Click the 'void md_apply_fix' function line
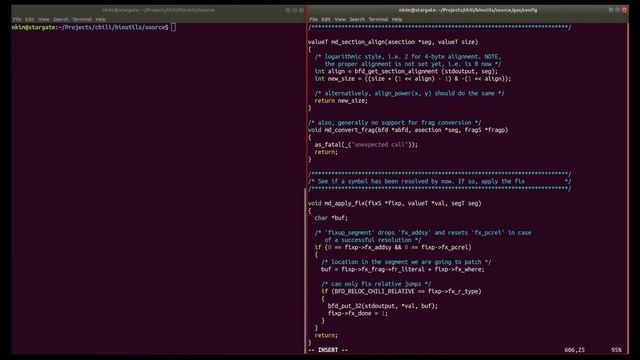640x360 pixels. click(x=394, y=203)
